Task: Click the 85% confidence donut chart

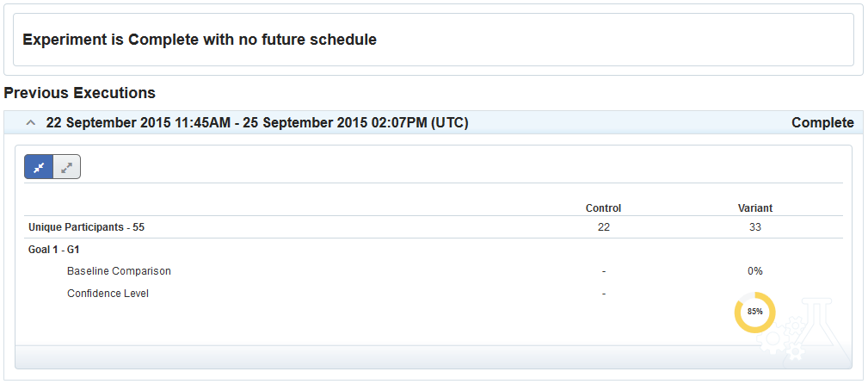Action: (755, 312)
